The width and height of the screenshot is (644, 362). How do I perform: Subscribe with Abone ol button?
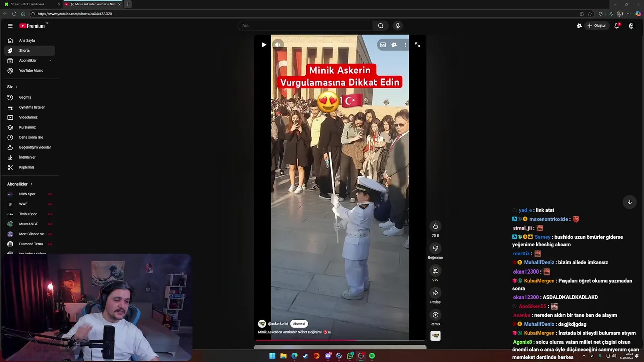point(299,324)
